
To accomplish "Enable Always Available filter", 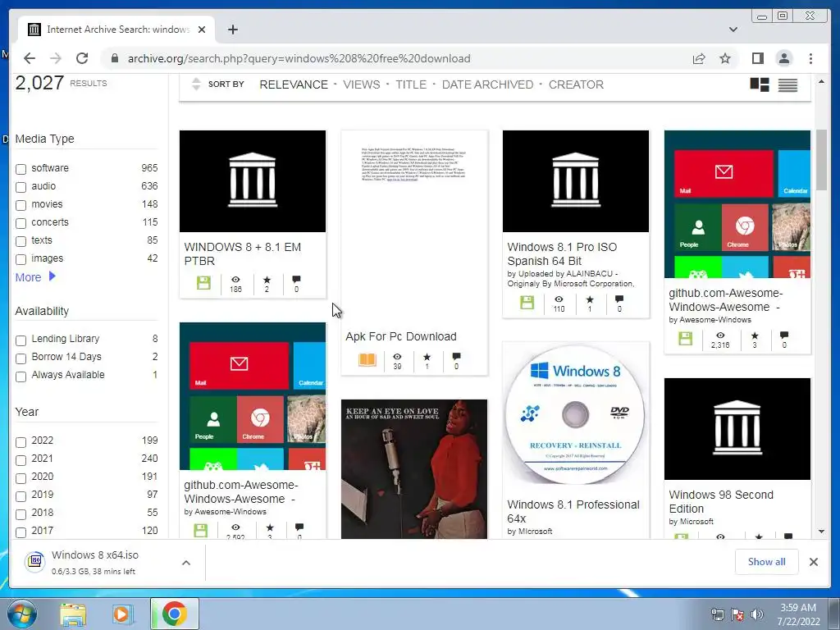I will 21,377.
